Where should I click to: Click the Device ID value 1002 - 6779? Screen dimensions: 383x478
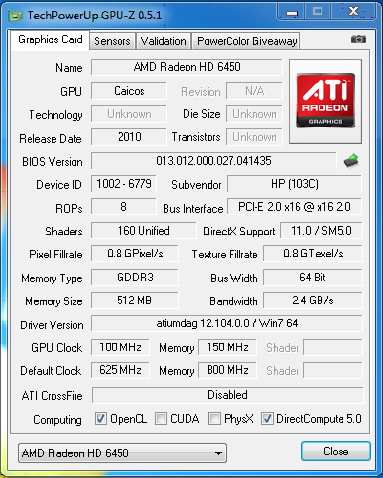tap(124, 184)
